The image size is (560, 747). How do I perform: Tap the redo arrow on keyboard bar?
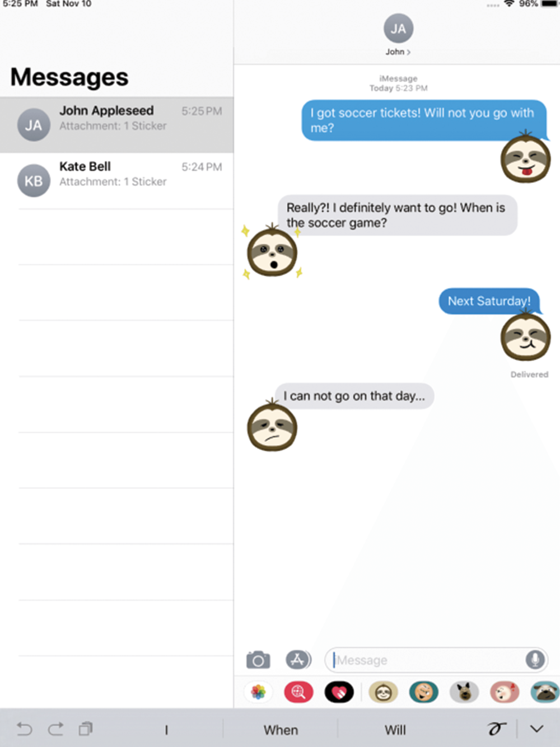[55, 729]
